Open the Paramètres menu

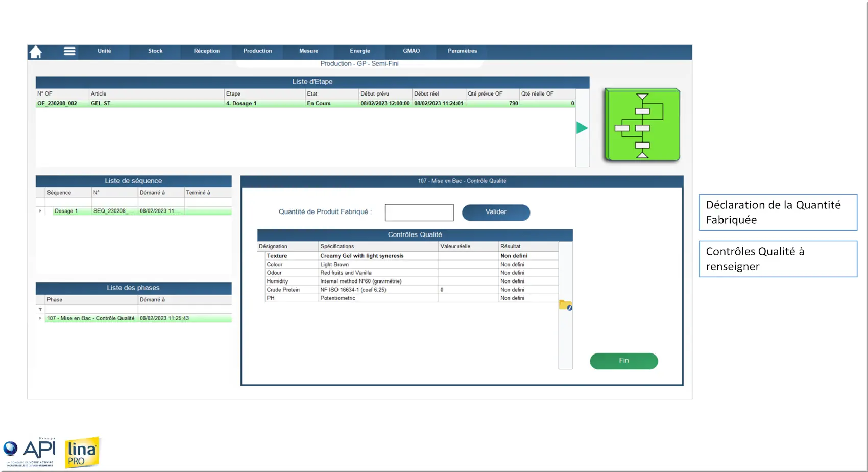point(462,51)
